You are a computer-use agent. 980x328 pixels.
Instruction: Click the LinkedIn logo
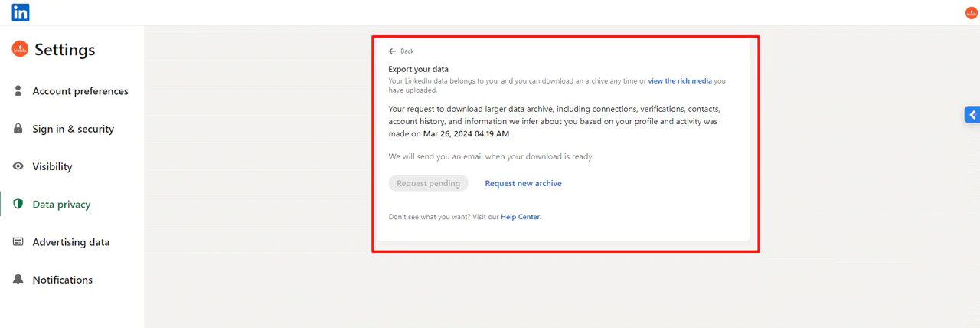pos(21,12)
